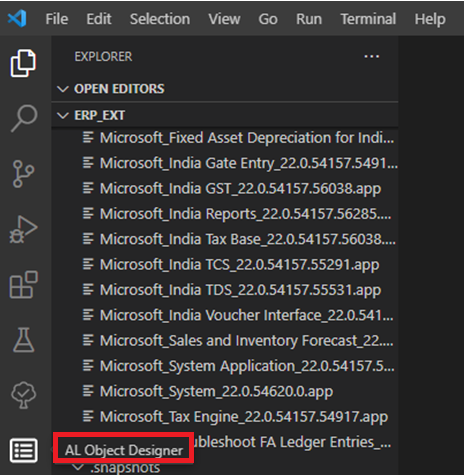Click file icon beside Microsoft_Tax Engine app
This screenshot has width=466, height=475.
[88, 416]
